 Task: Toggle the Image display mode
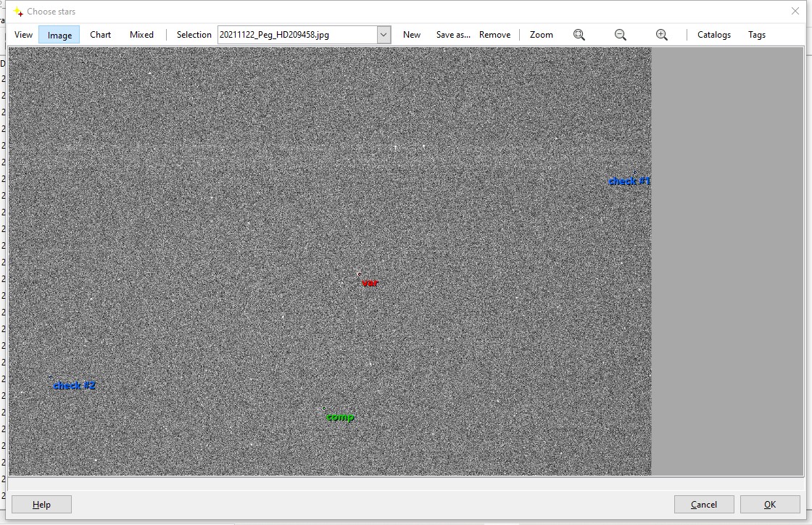[x=59, y=35]
